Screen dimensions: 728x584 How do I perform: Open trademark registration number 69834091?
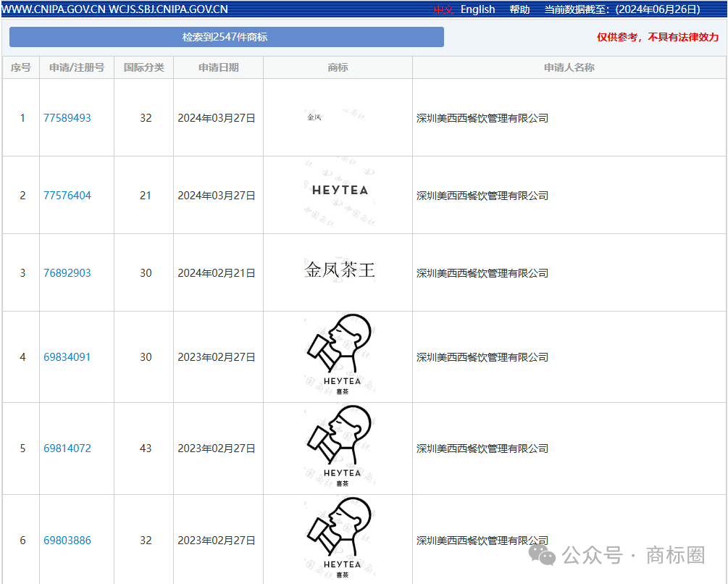pos(67,357)
